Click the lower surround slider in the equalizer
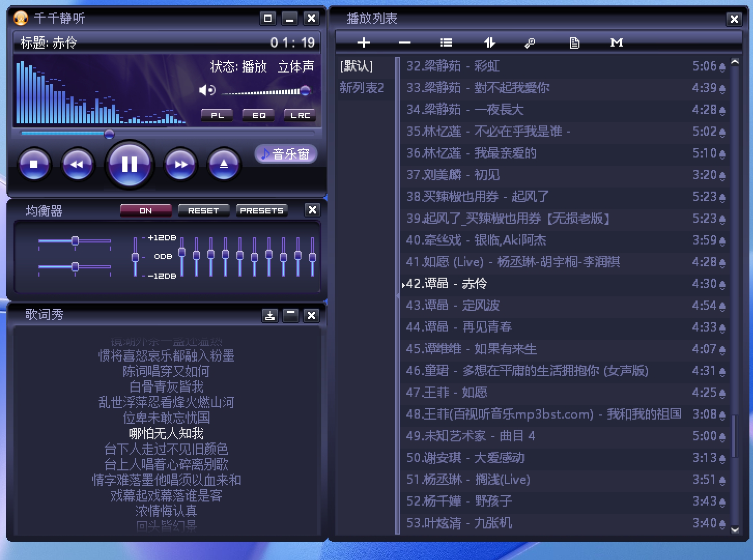 pyautogui.click(x=75, y=267)
